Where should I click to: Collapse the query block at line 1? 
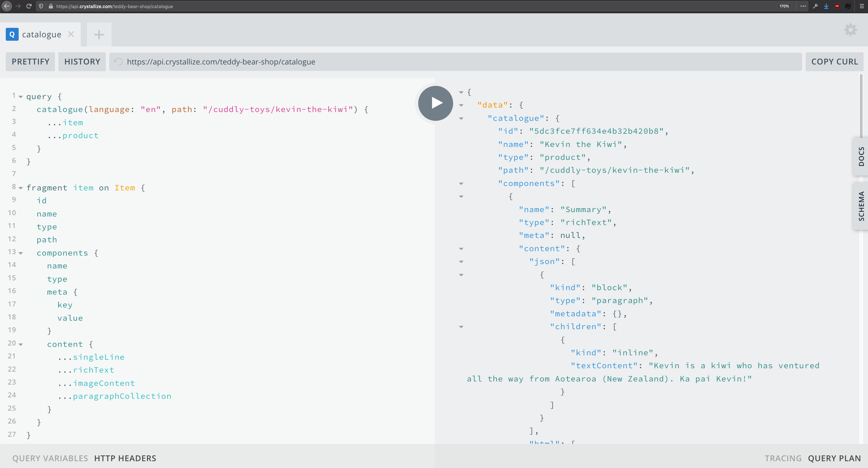(21, 97)
